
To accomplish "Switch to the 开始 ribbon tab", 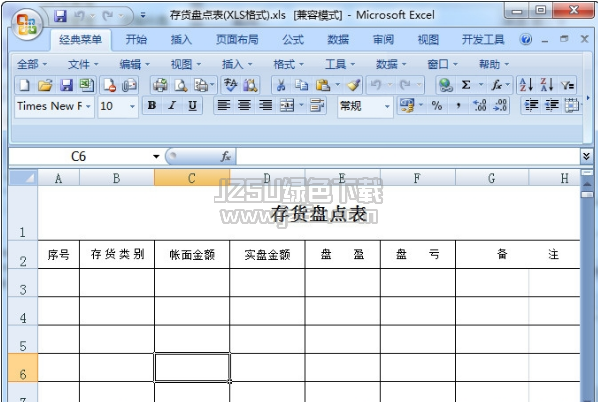I will [136, 39].
